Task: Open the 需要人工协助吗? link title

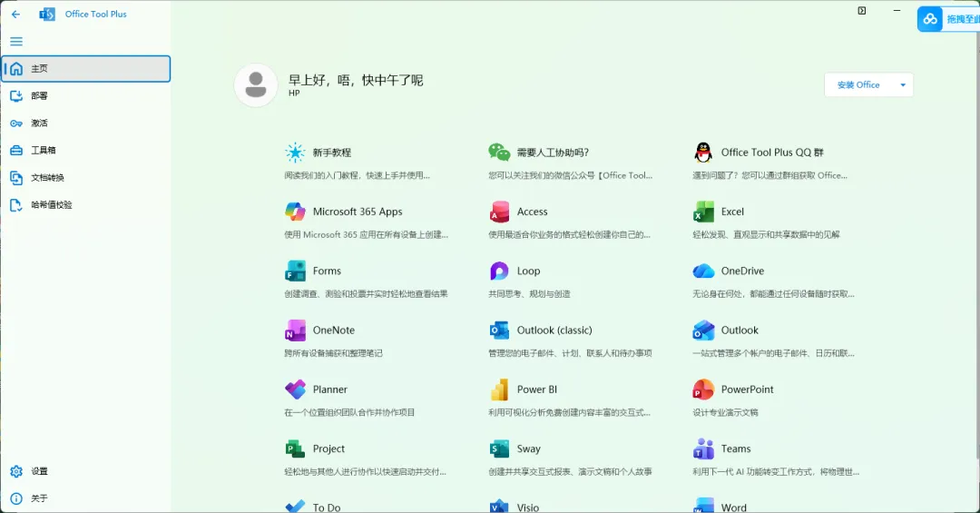Action: (553, 152)
